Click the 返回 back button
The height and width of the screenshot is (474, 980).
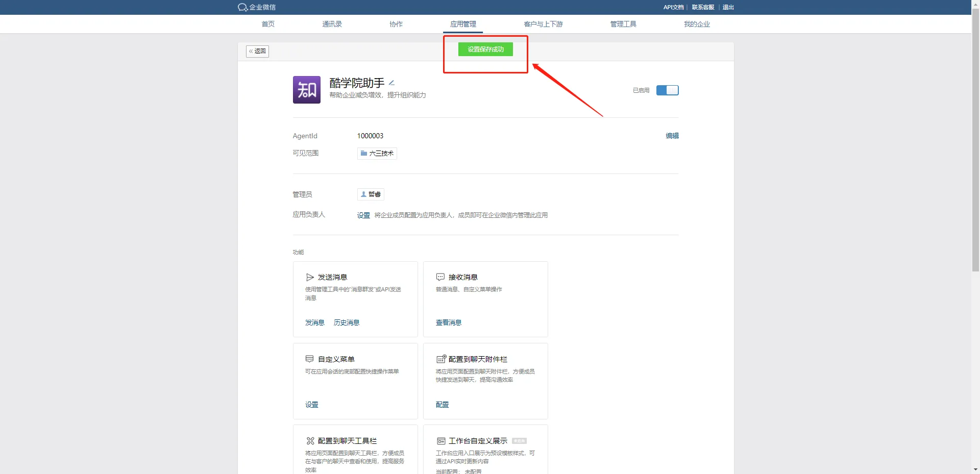coord(257,51)
